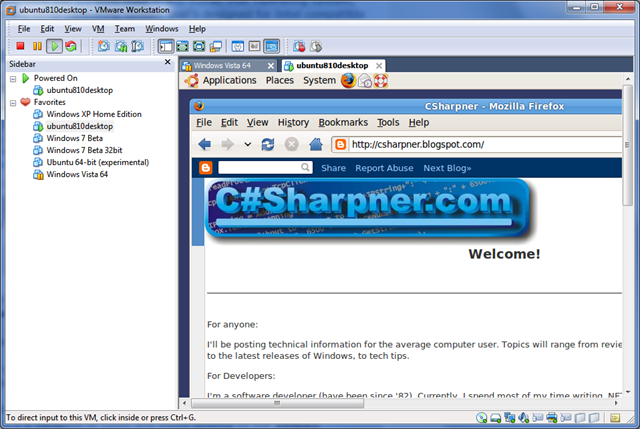Select Ubuntu 64-bit (experimental) favorite
The width and height of the screenshot is (640, 429).
tap(97, 162)
